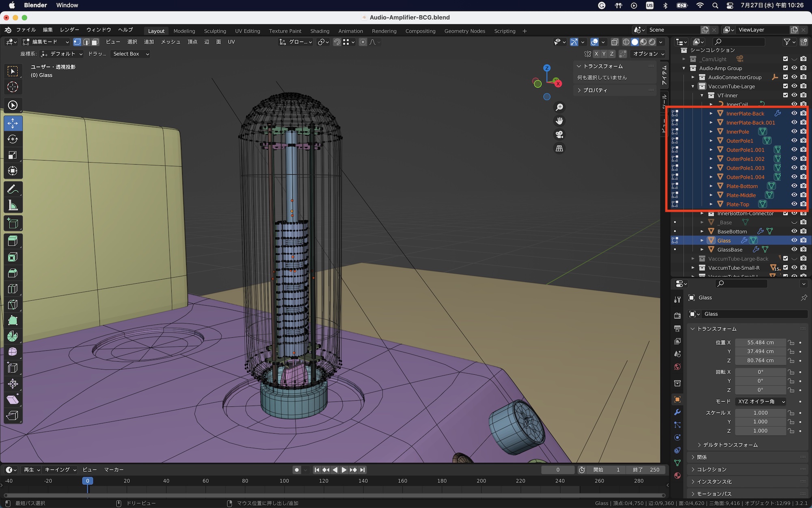
Task: Open the メッシュ menu
Action: click(x=170, y=42)
